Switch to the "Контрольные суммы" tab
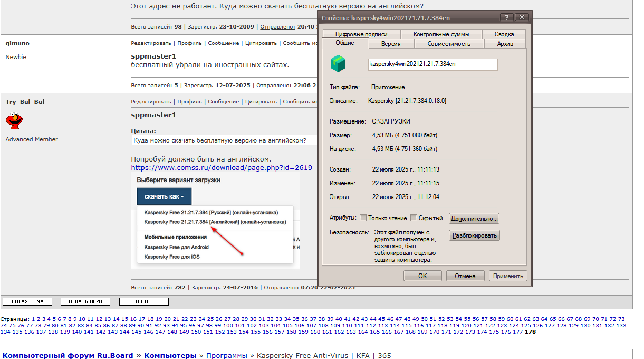The height and width of the screenshot is (359, 644). [x=441, y=34]
